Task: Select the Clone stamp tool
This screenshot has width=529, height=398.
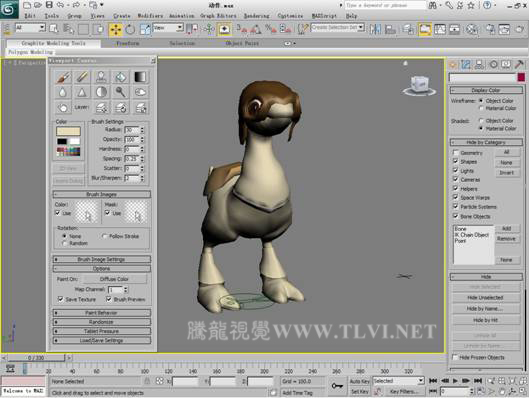Action: click(x=102, y=77)
